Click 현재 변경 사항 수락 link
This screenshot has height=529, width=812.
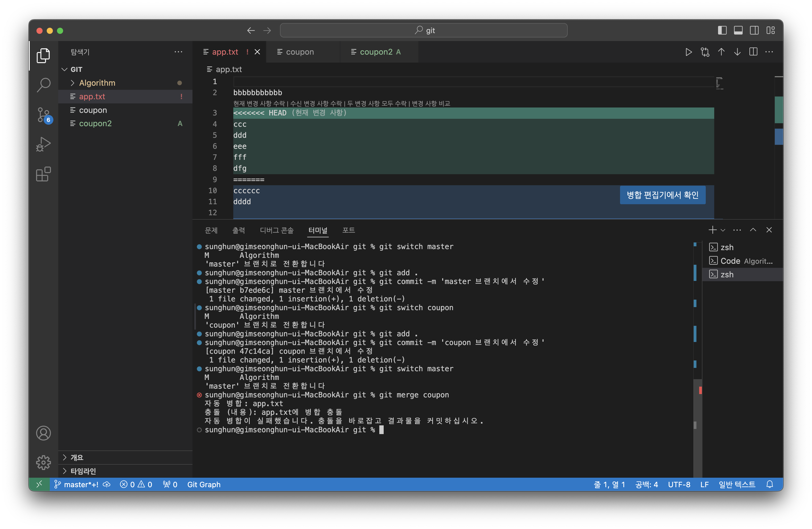tap(259, 103)
